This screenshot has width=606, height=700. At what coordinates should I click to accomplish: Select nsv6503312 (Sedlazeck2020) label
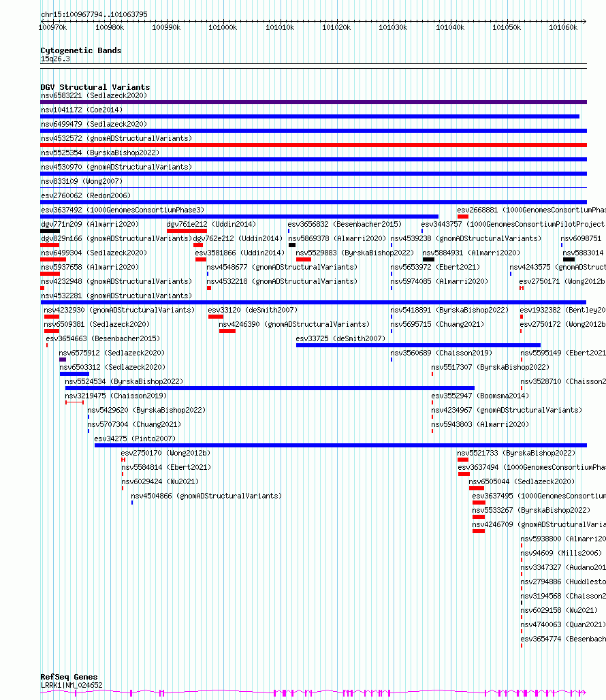click(x=112, y=367)
